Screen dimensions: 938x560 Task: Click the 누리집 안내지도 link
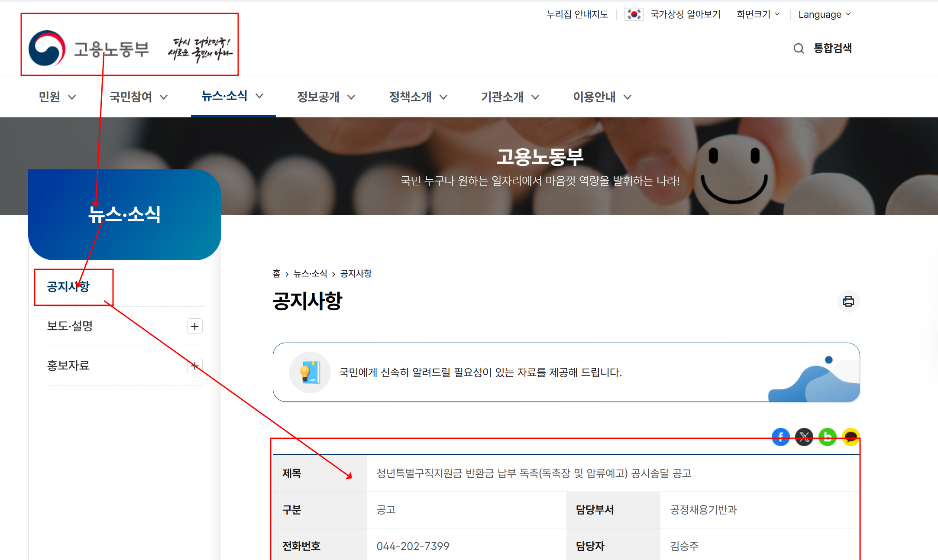[577, 14]
